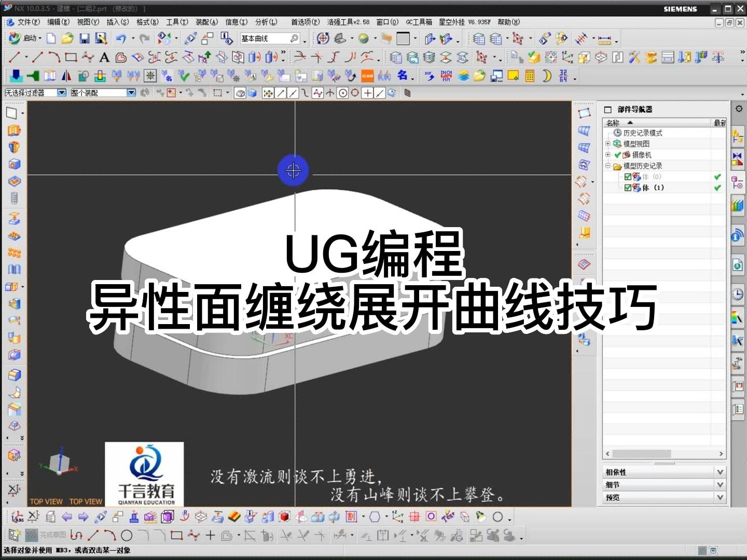Collapse the 模型历史记录 tree node
The width and height of the screenshot is (747, 560).
pos(608,165)
